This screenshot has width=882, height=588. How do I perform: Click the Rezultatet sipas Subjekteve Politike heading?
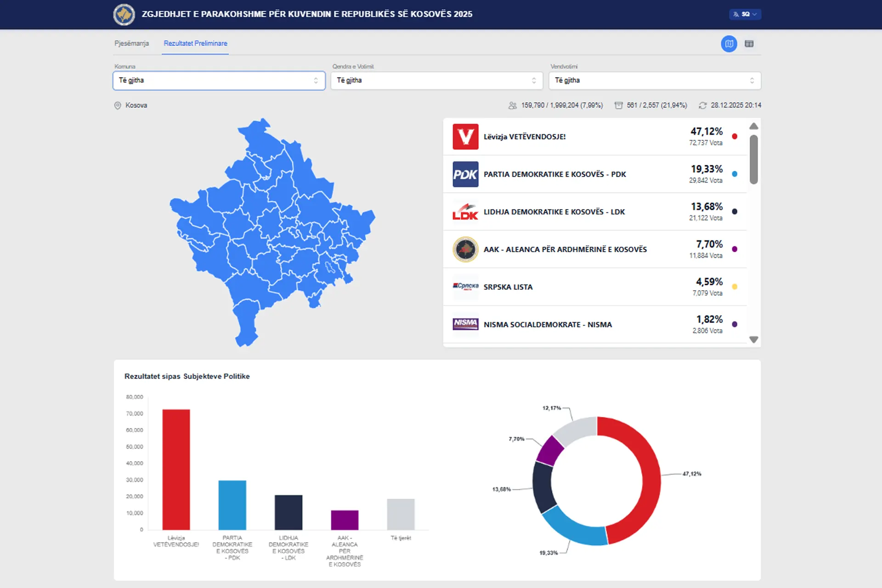[x=187, y=376]
